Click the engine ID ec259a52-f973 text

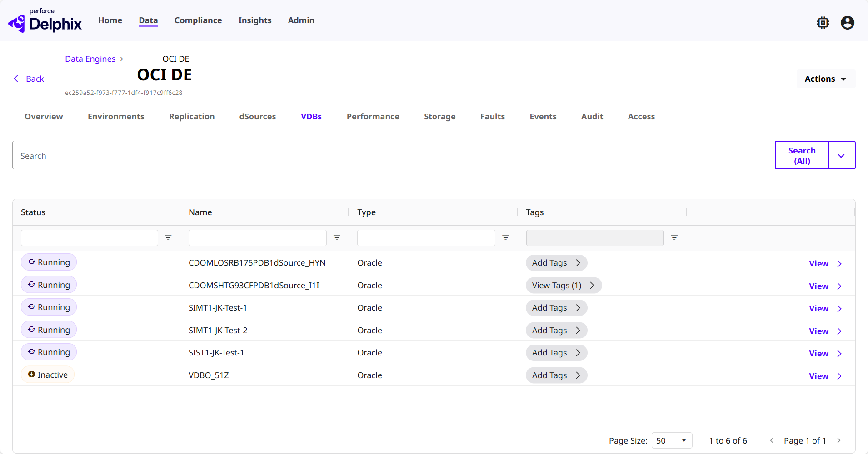pos(124,93)
